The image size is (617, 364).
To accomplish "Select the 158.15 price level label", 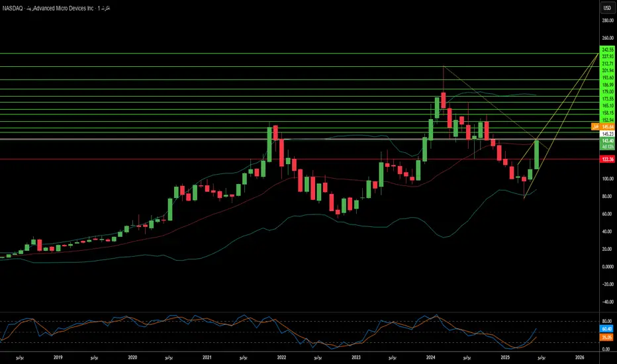I will click(608, 113).
